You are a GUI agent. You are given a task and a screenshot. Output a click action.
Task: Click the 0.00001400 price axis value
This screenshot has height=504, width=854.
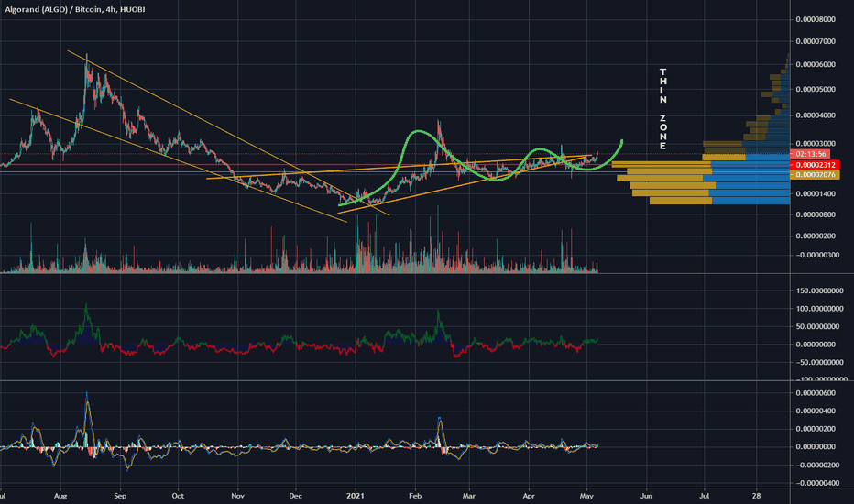pos(816,194)
